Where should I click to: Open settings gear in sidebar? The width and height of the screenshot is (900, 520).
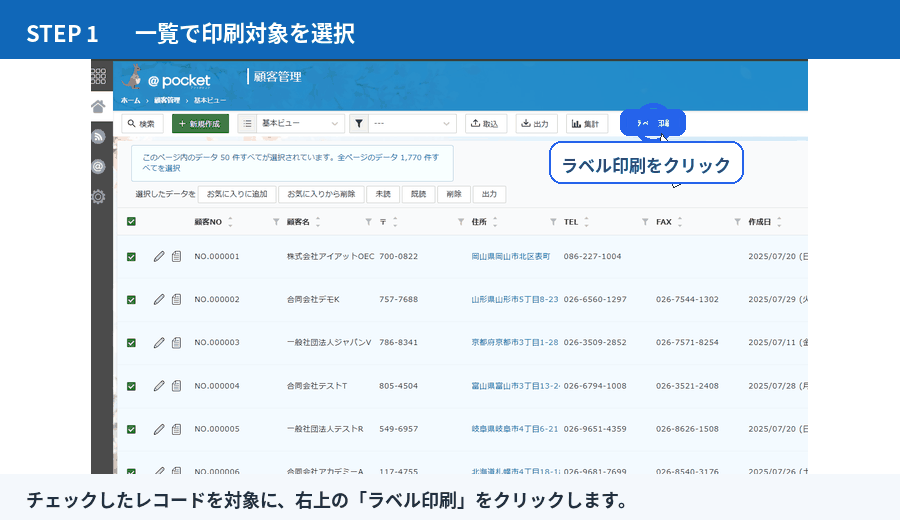point(98,197)
